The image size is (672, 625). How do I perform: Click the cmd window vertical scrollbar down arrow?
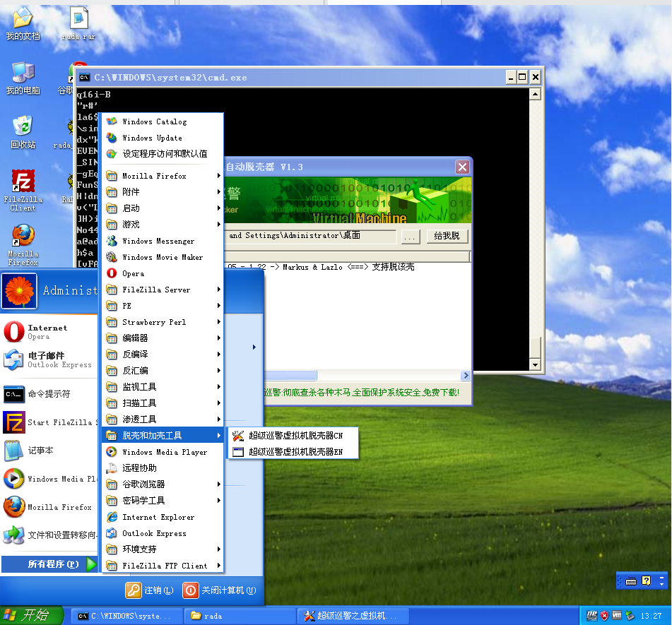pyautogui.click(x=535, y=364)
